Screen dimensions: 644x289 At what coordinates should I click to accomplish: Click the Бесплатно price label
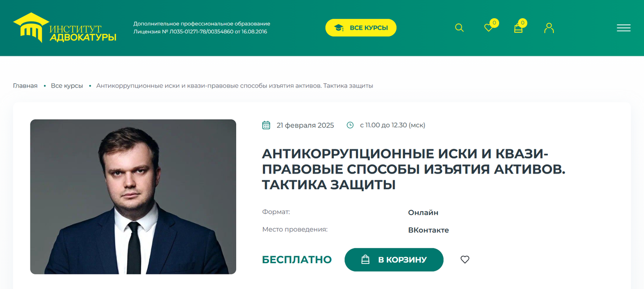click(x=297, y=260)
